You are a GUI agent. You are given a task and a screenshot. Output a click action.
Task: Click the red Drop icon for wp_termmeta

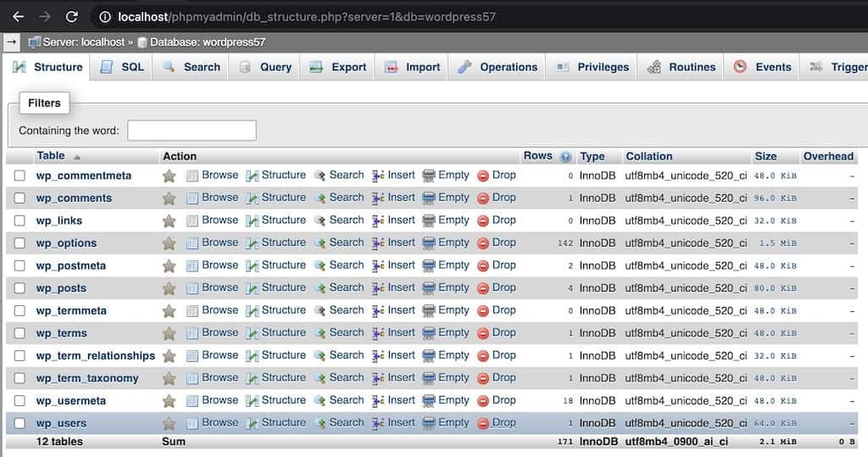click(482, 311)
